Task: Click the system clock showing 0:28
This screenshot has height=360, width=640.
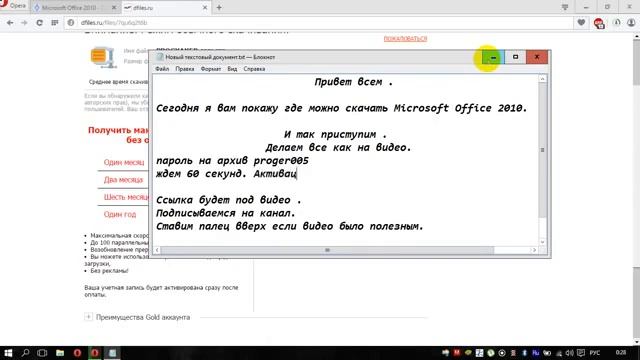Action: click(x=621, y=352)
